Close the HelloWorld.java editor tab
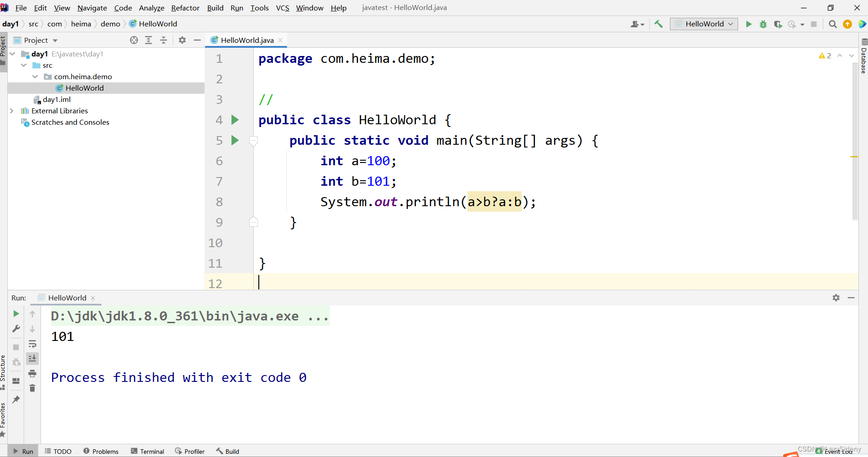This screenshot has width=868, height=457. 280,40
